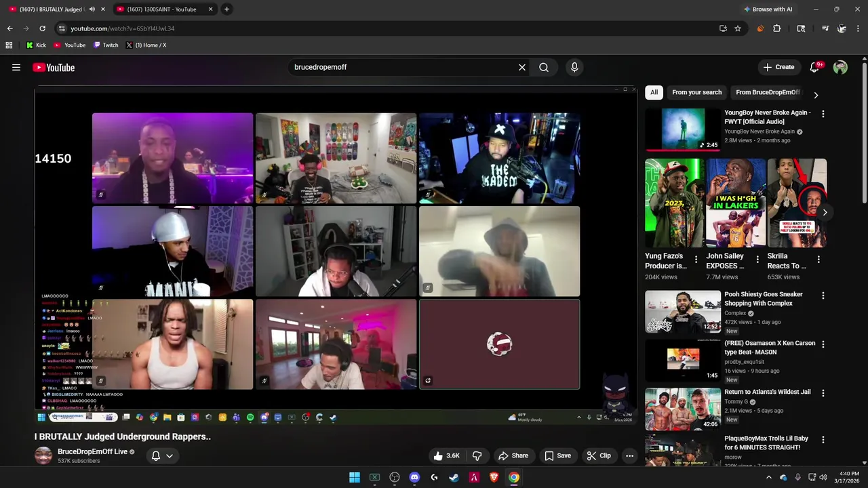Open BruceDropEmOff channel avatar
868x488 pixels.
pos(43,455)
